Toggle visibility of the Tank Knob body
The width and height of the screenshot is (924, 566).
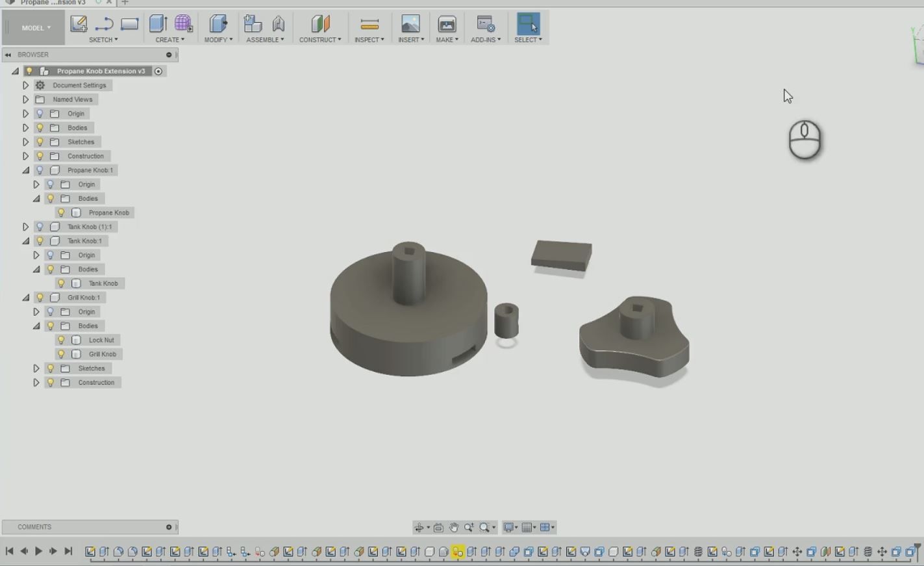60,283
